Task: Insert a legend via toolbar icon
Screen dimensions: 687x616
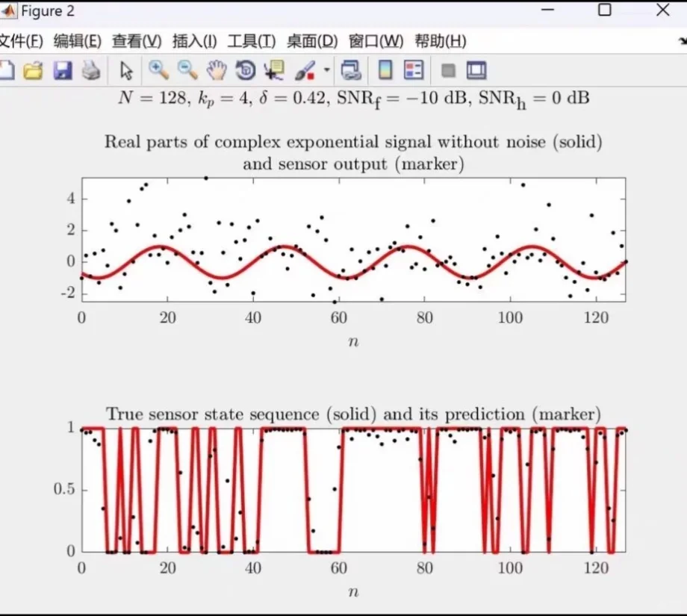Action: (414, 70)
